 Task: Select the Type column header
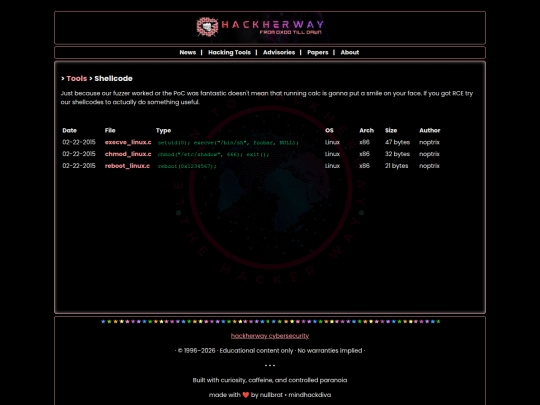point(163,131)
